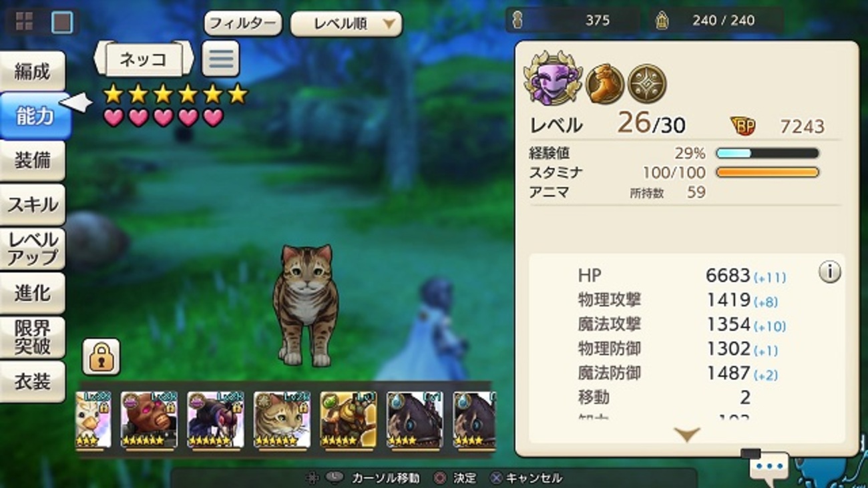Click the 経験値 experience progress bar
The width and height of the screenshot is (868, 488).
point(767,154)
